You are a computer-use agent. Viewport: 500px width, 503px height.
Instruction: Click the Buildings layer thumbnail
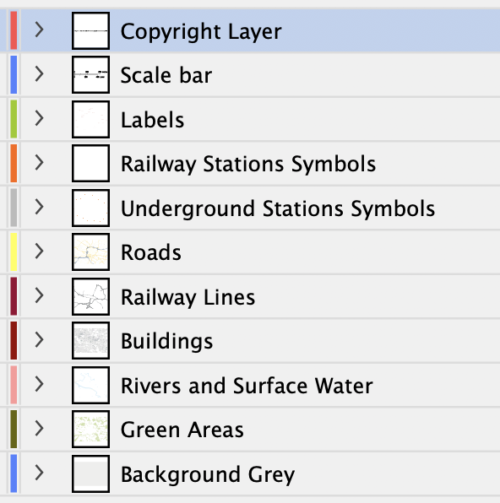pyautogui.click(x=91, y=341)
